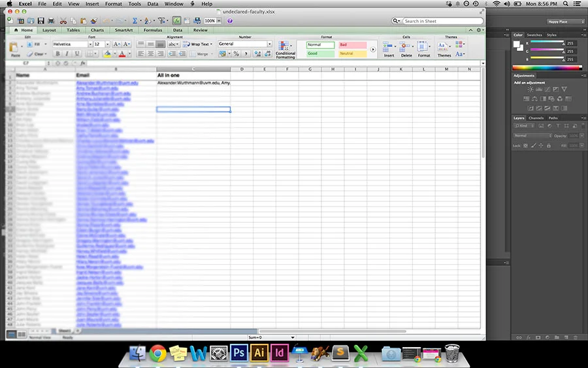Viewport: 588px width, 368px height.
Task: Click the color spectrum bar in Photoshop
Action: tap(547, 68)
